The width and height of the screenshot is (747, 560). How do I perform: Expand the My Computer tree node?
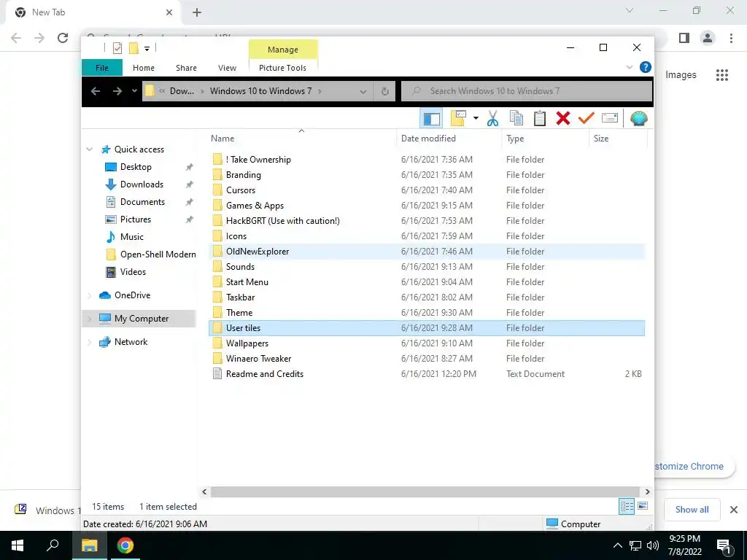pyautogui.click(x=90, y=319)
